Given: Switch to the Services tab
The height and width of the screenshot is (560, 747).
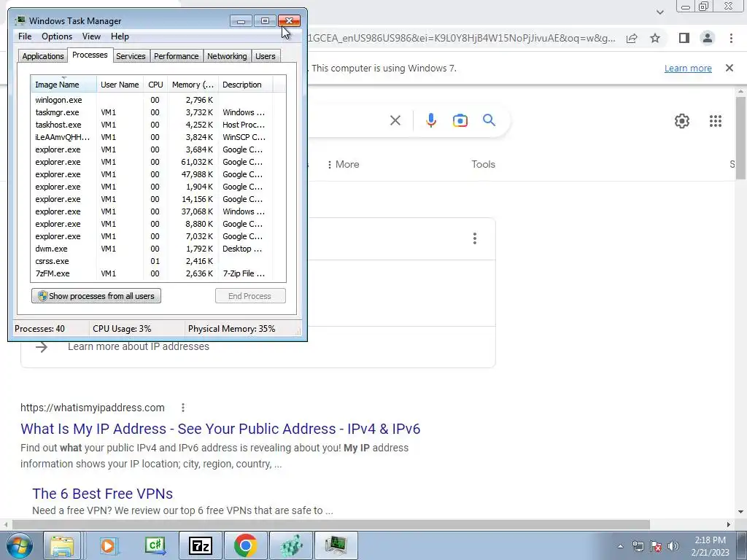Looking at the screenshot, I should (131, 56).
